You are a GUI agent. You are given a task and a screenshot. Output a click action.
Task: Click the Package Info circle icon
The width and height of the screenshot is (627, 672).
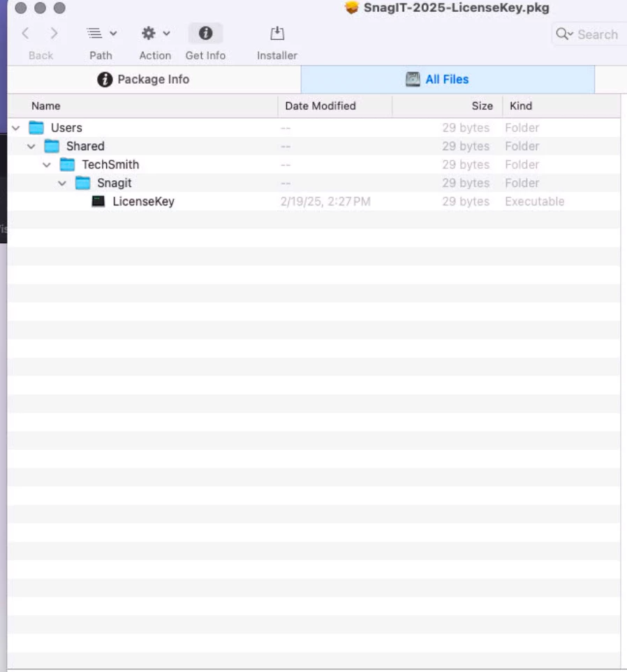[x=105, y=80]
